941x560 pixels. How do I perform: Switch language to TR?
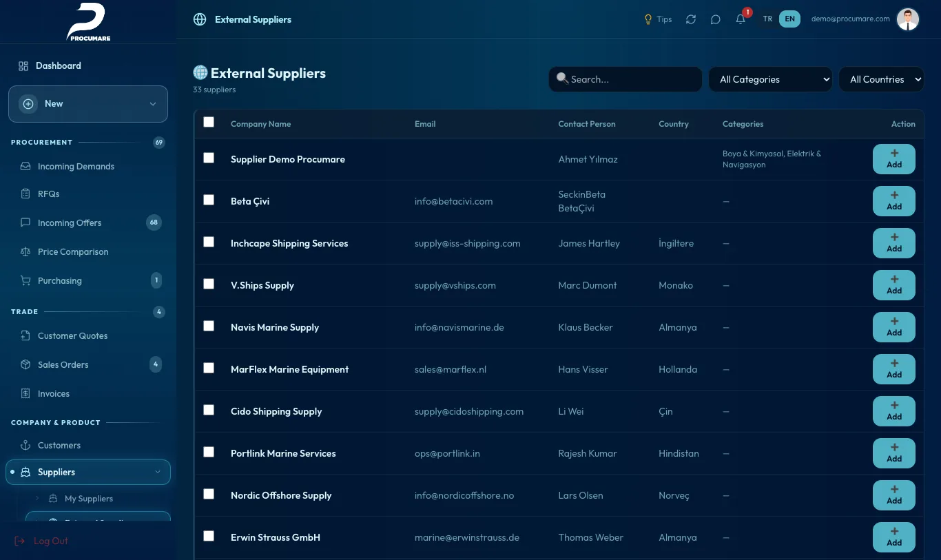[x=767, y=19]
